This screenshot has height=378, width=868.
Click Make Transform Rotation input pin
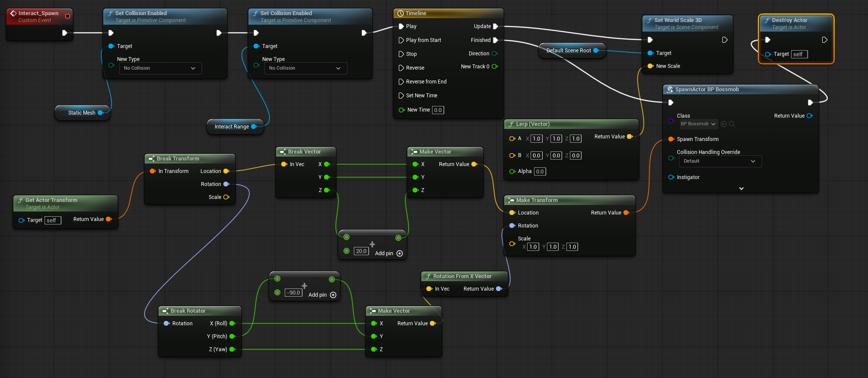point(512,226)
